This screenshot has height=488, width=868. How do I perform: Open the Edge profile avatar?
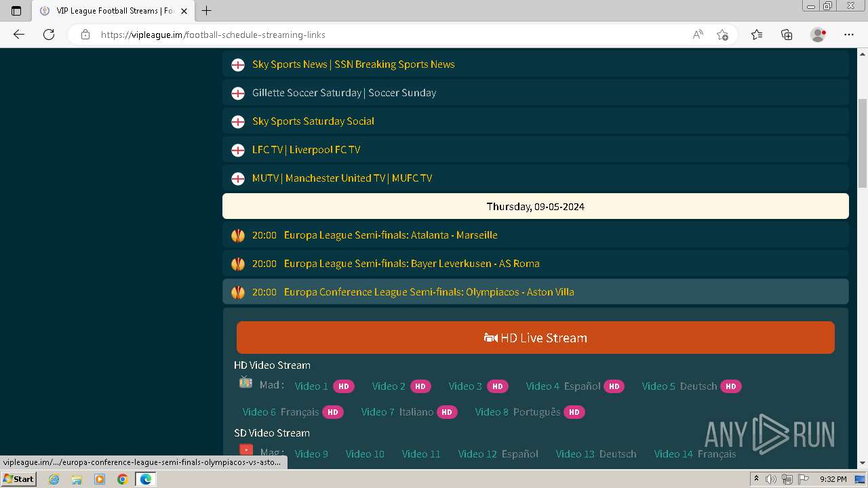click(x=818, y=35)
